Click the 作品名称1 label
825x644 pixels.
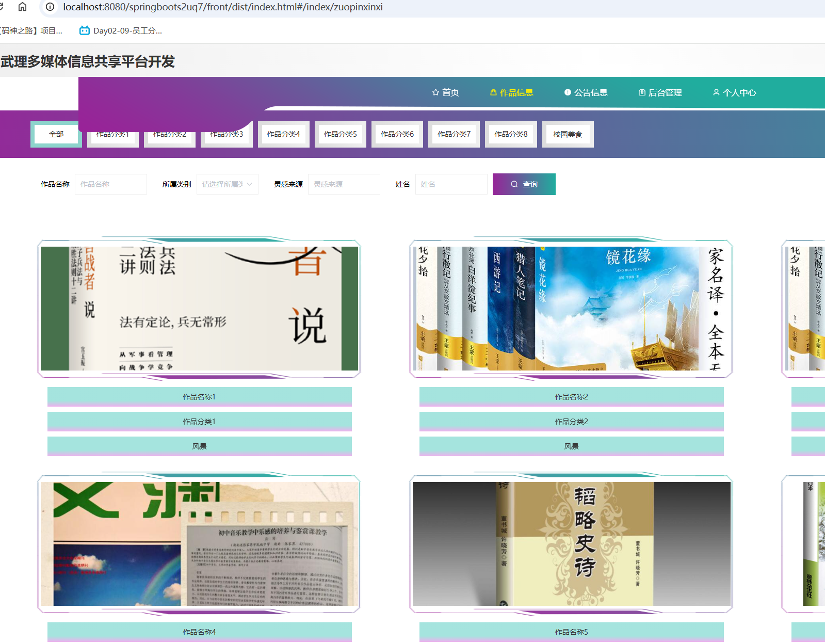click(199, 397)
